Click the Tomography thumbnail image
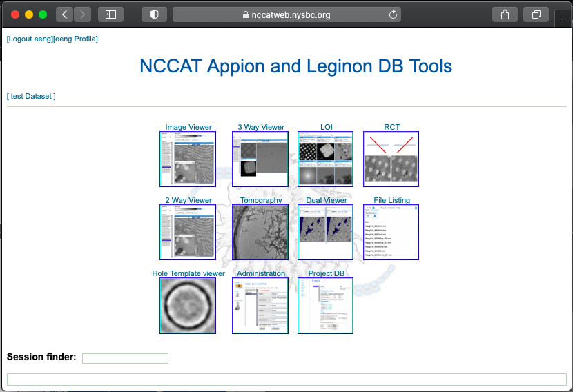 click(x=260, y=232)
